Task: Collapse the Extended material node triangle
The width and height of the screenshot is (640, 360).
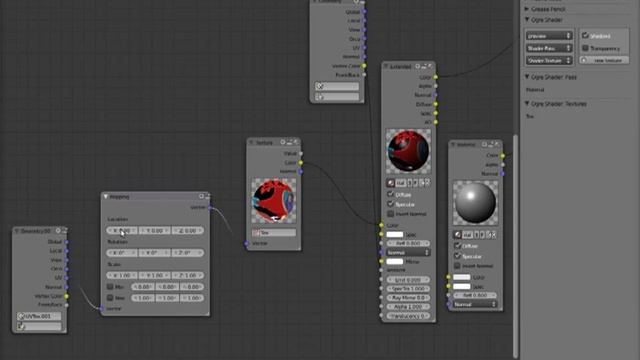Action: pyautogui.click(x=386, y=67)
